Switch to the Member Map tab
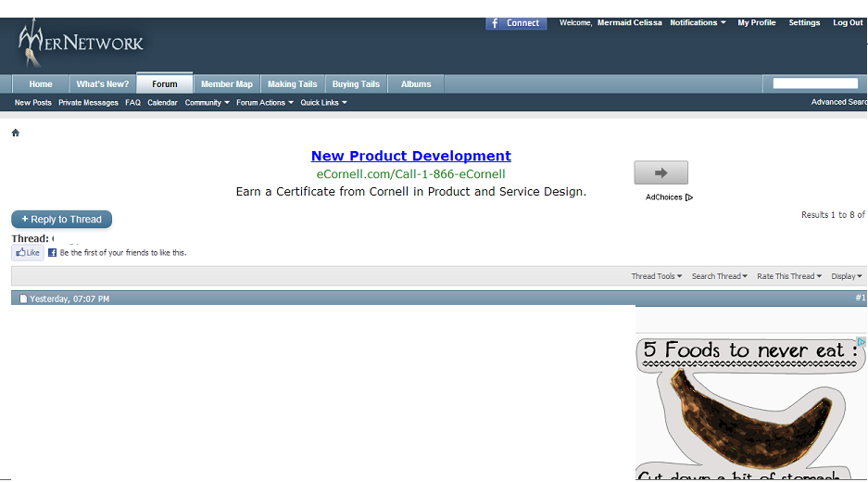 (x=227, y=84)
